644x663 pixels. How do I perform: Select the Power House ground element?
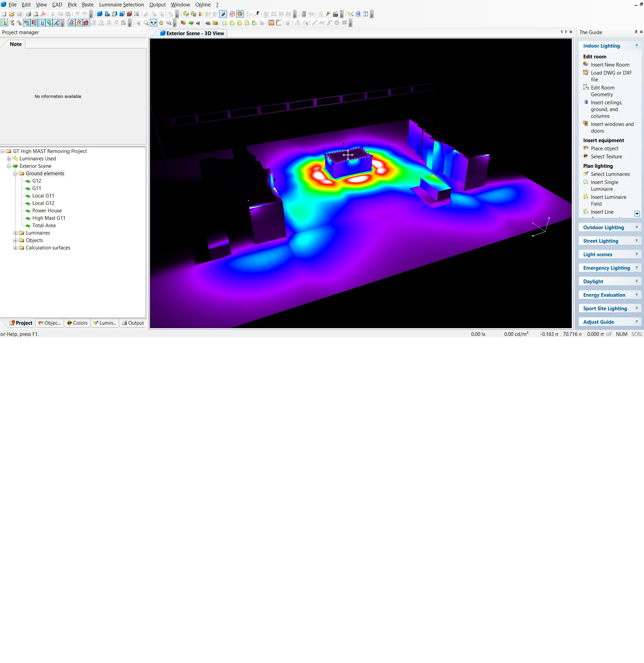pos(47,211)
